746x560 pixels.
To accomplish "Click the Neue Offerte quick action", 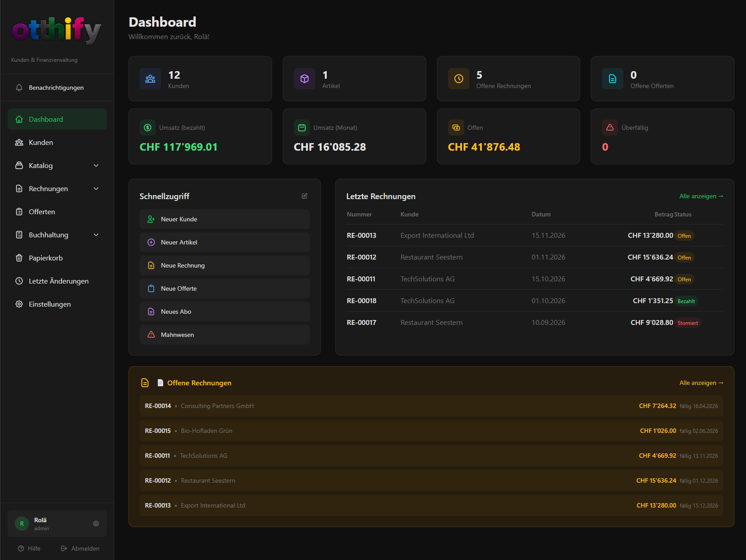I will point(225,288).
